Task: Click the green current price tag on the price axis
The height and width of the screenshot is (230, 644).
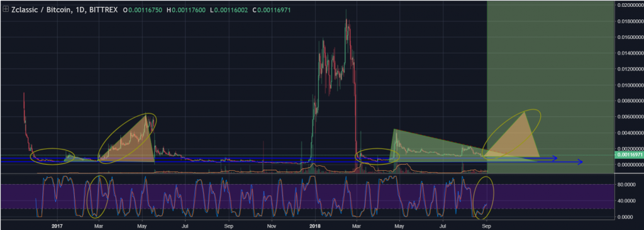Action: point(629,155)
